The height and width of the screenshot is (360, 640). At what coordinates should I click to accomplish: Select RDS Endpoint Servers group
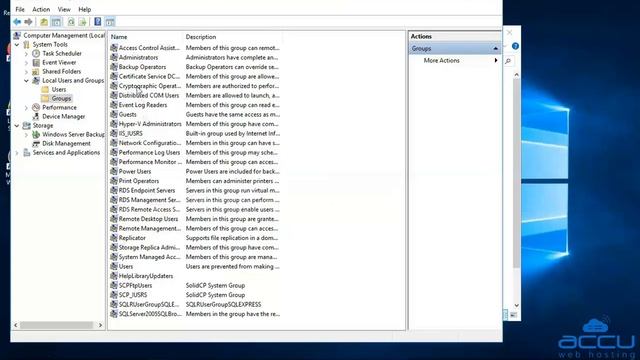[147, 191]
